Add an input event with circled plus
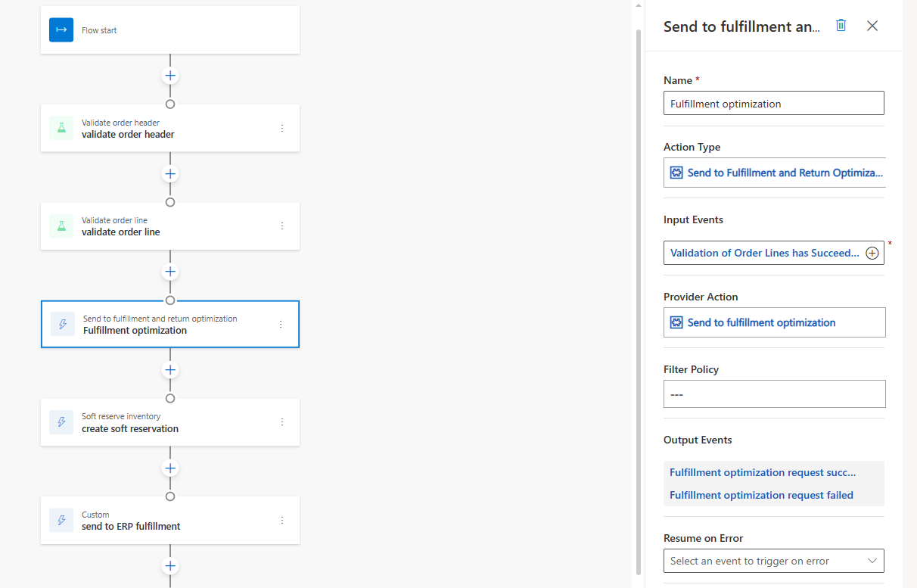Viewport: 917px width, 588px height. pos(872,254)
